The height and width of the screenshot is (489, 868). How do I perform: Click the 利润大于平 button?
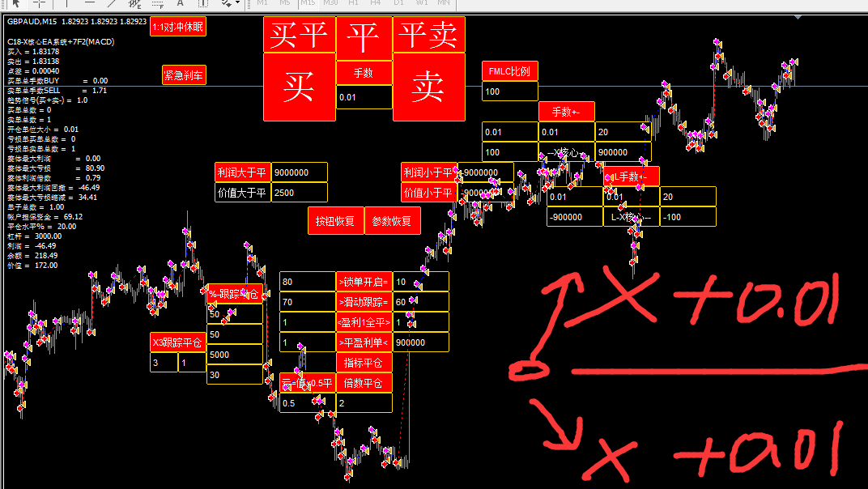coord(242,172)
